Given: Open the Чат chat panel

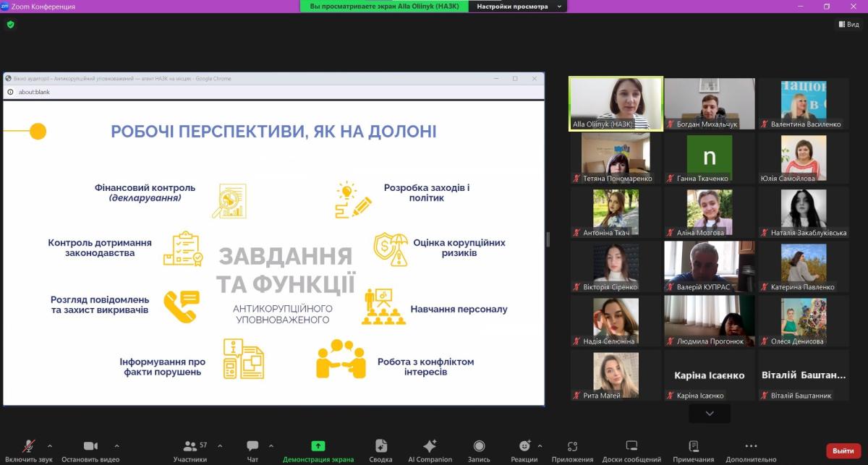Looking at the screenshot, I should pos(252,451).
